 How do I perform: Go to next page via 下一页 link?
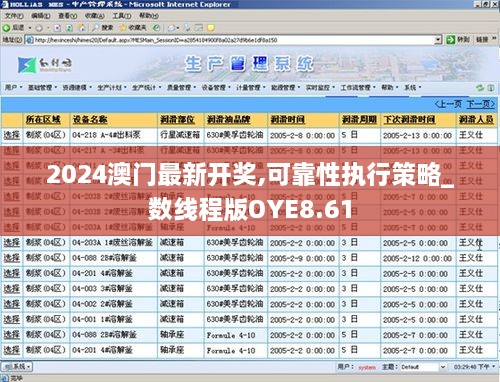[x=480, y=104]
